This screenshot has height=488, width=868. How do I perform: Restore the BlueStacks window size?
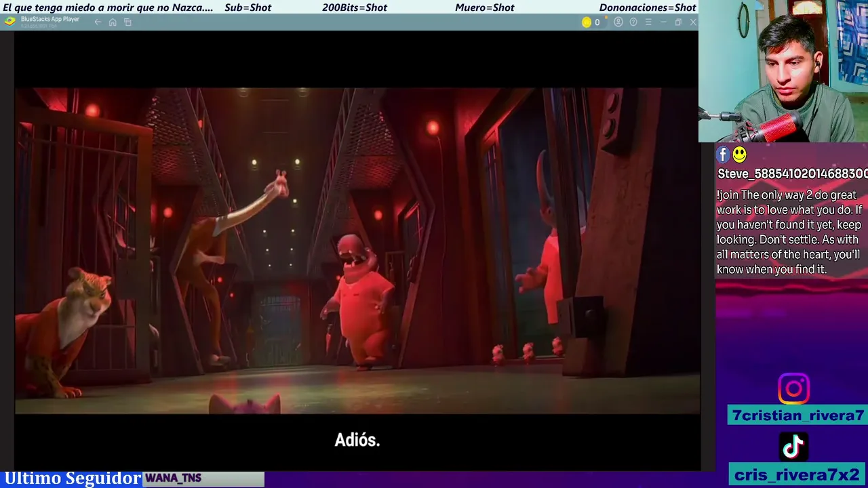pos(678,22)
